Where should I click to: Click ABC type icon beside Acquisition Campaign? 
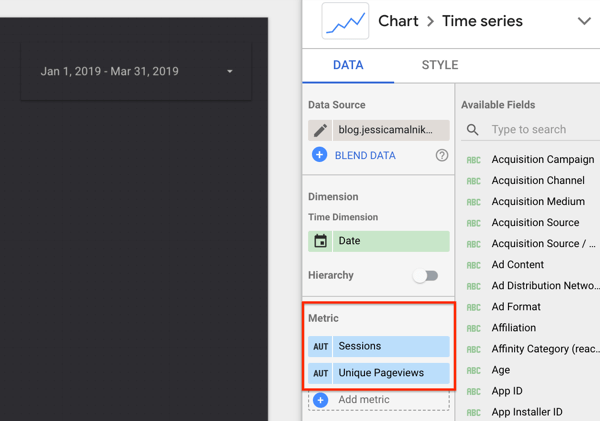point(473,160)
